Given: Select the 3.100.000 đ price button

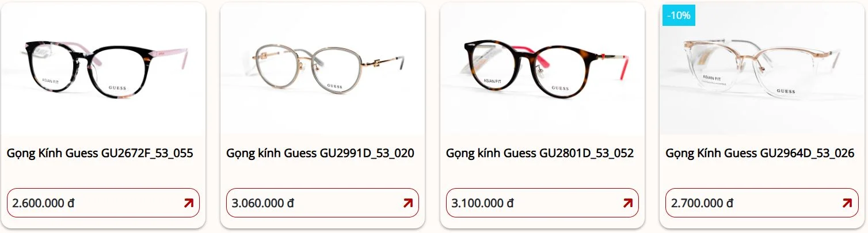Looking at the screenshot, I should coord(542,203).
